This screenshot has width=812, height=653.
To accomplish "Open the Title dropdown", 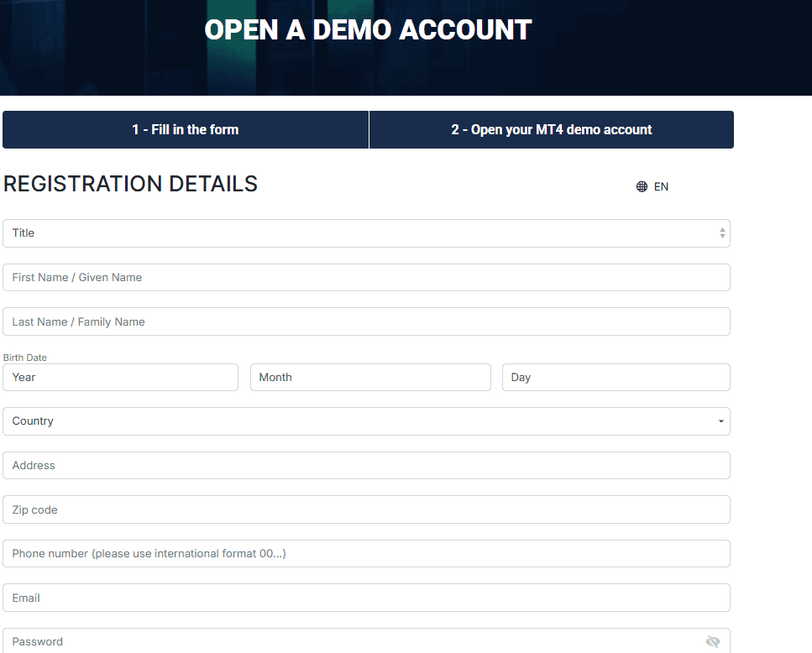I will point(366,232).
